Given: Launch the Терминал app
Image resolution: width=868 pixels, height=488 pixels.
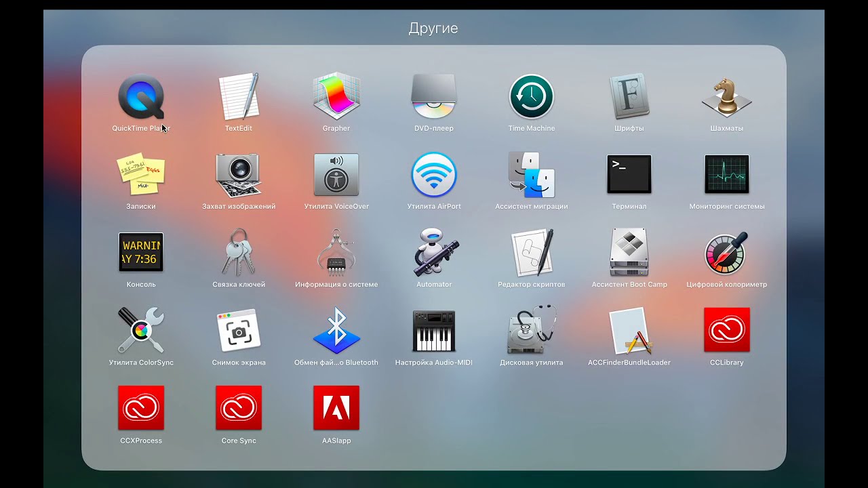Looking at the screenshot, I should pyautogui.click(x=629, y=175).
